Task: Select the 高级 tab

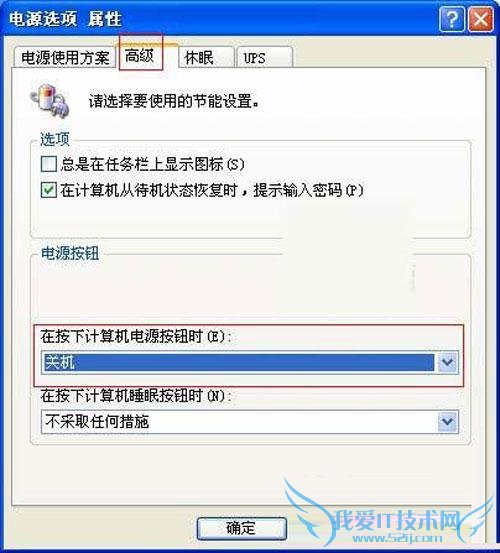Action: [x=141, y=55]
